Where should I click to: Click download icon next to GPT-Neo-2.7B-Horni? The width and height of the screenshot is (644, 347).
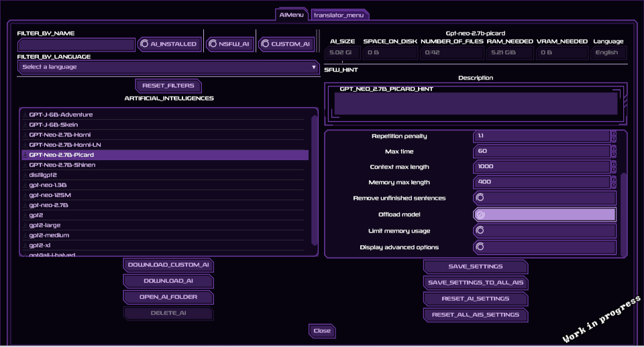tap(25, 135)
